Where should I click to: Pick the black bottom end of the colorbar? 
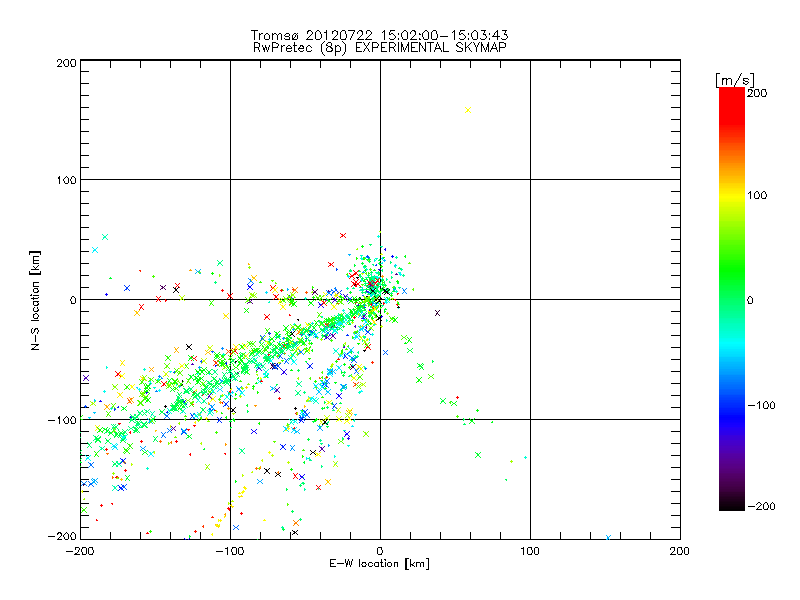point(732,503)
